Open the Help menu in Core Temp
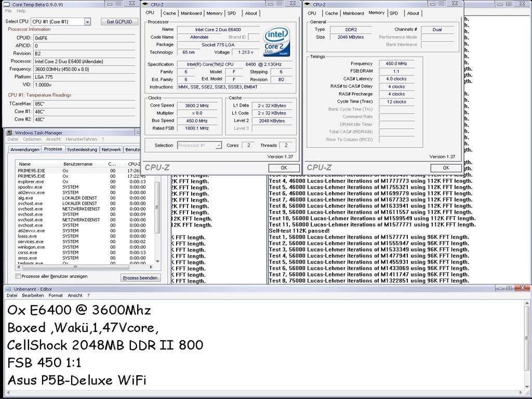 coord(21,11)
